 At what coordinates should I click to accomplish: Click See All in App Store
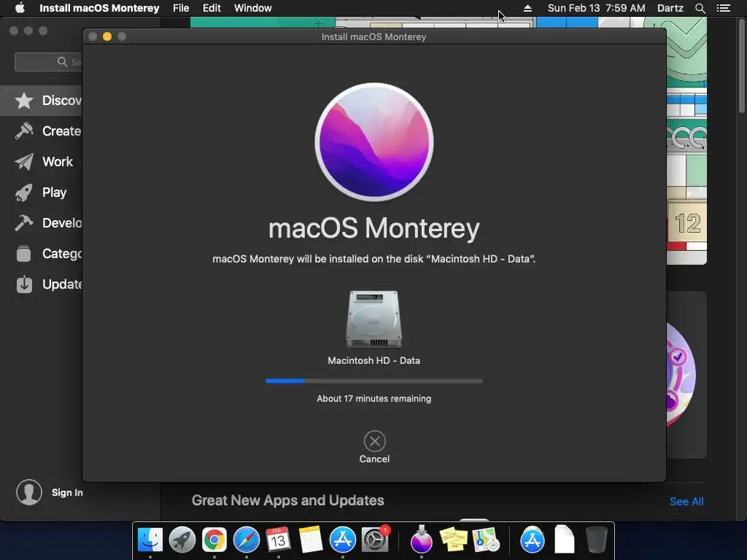click(686, 502)
